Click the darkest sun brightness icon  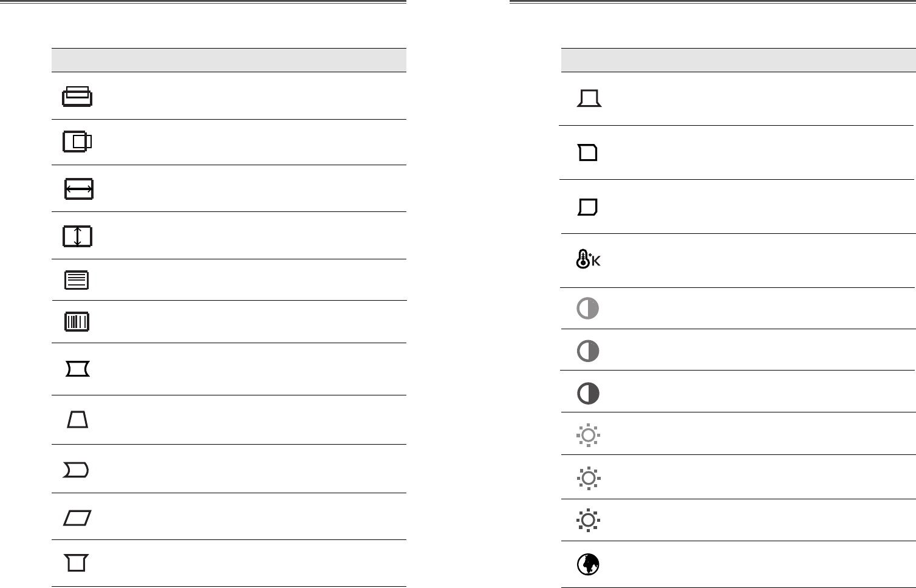pos(588,521)
